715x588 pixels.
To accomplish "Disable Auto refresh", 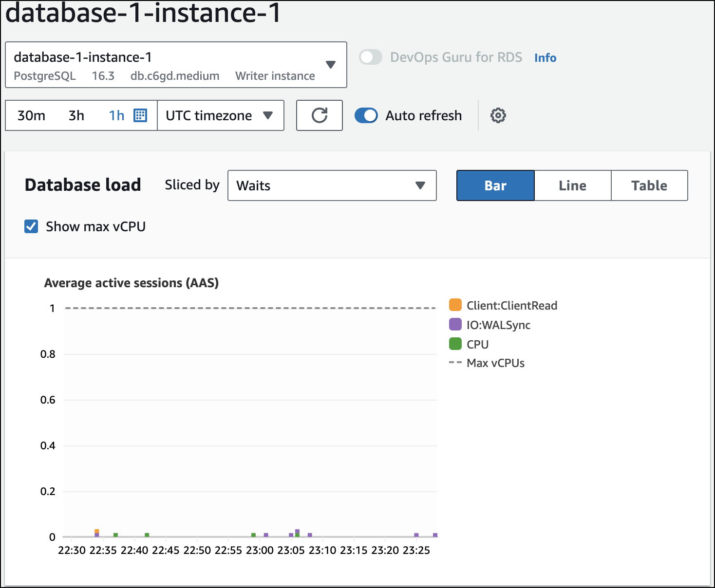I will pyautogui.click(x=366, y=115).
